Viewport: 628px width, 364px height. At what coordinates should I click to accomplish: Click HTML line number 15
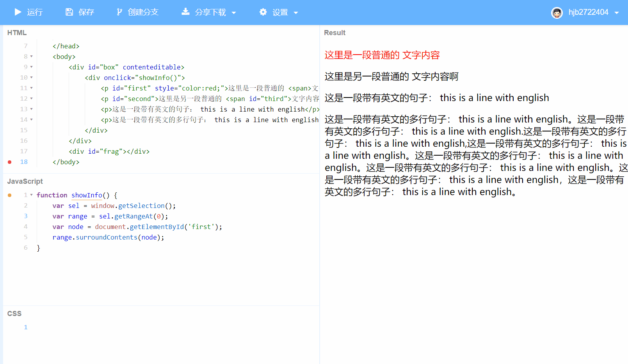pos(24,130)
